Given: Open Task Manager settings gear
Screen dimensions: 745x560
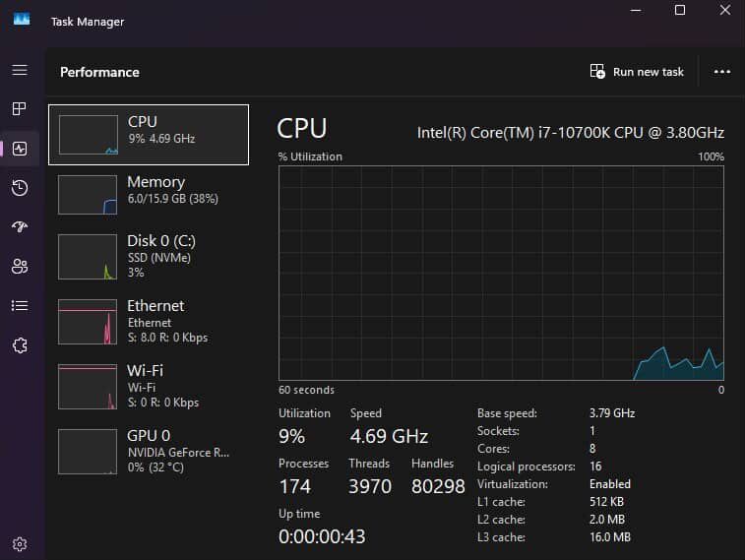Looking at the screenshot, I should coord(20,544).
